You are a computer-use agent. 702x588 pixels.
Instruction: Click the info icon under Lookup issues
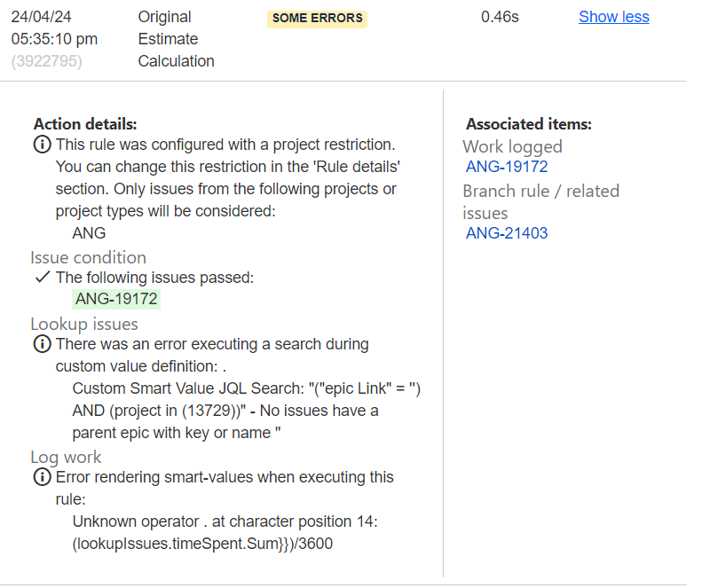pos(42,344)
